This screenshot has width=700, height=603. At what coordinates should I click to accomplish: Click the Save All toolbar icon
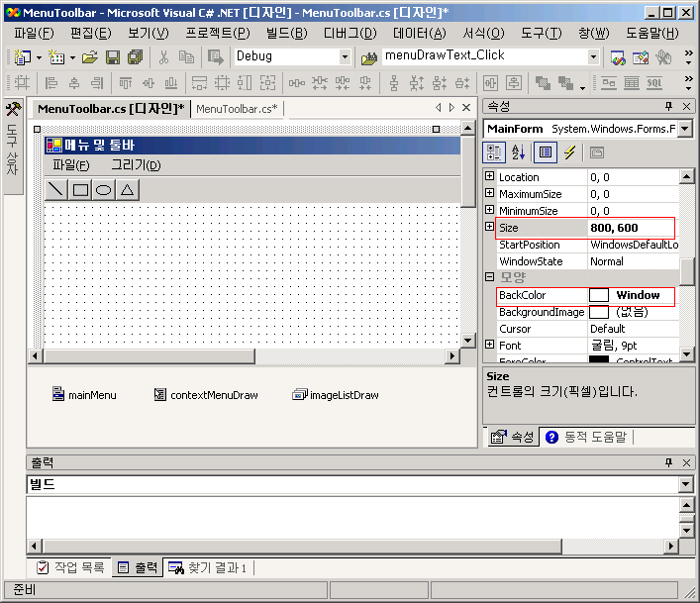coord(135,57)
